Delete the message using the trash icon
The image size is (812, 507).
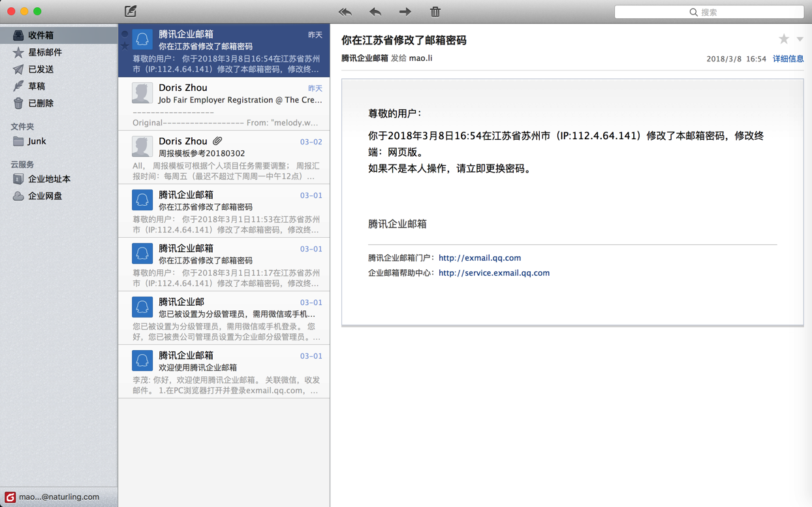pyautogui.click(x=435, y=12)
